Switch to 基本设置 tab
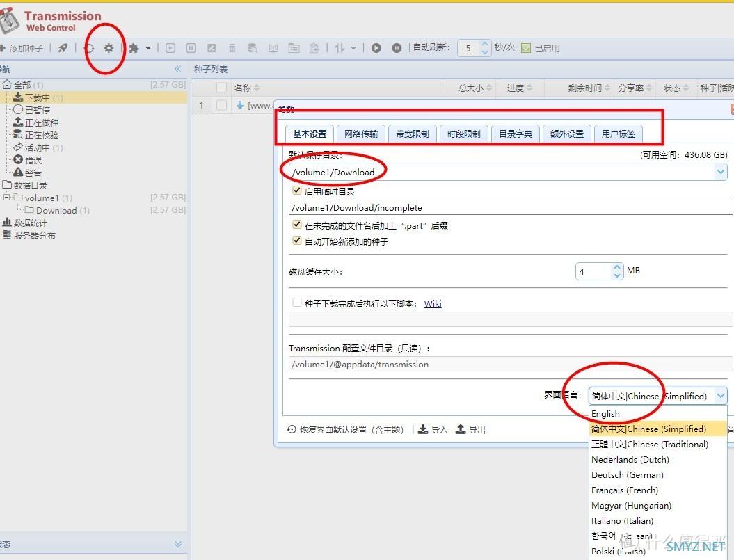This screenshot has width=734, height=560. pyautogui.click(x=310, y=134)
